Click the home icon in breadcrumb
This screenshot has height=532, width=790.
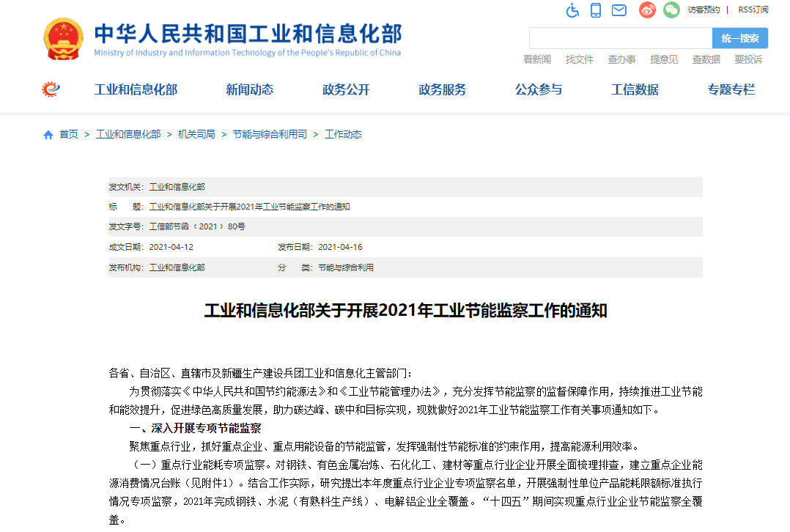(x=48, y=135)
